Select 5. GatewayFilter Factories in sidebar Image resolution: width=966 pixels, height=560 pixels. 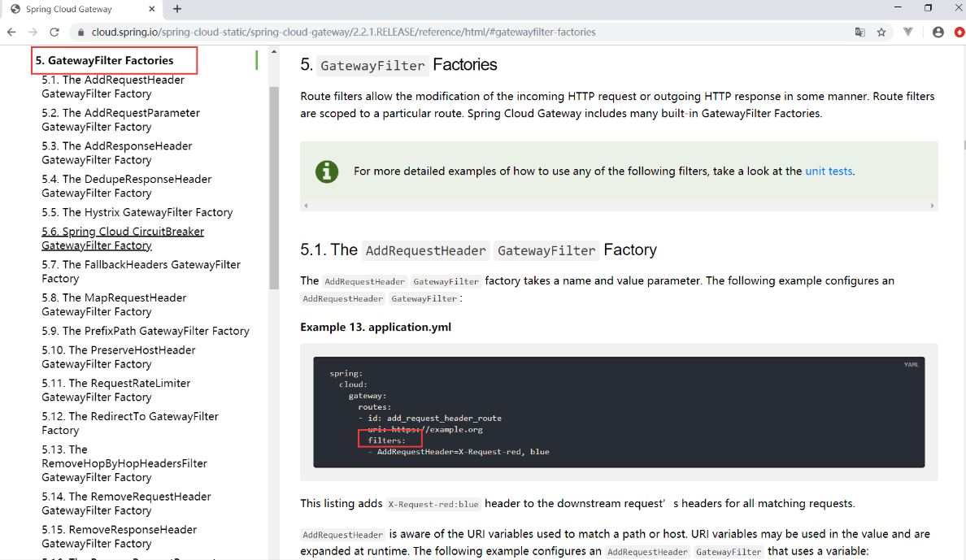pyautogui.click(x=104, y=60)
